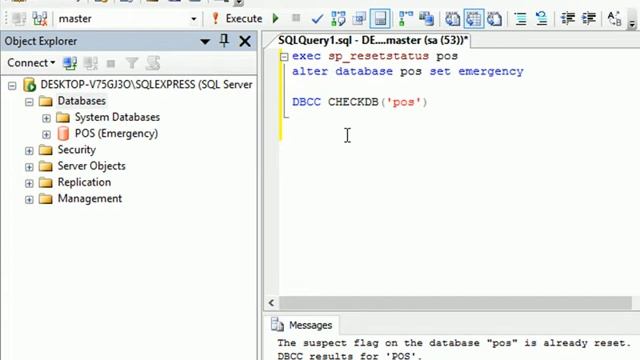Pin the Object Explorer panel
Viewport: 640px width, 360px height.
[x=224, y=41]
